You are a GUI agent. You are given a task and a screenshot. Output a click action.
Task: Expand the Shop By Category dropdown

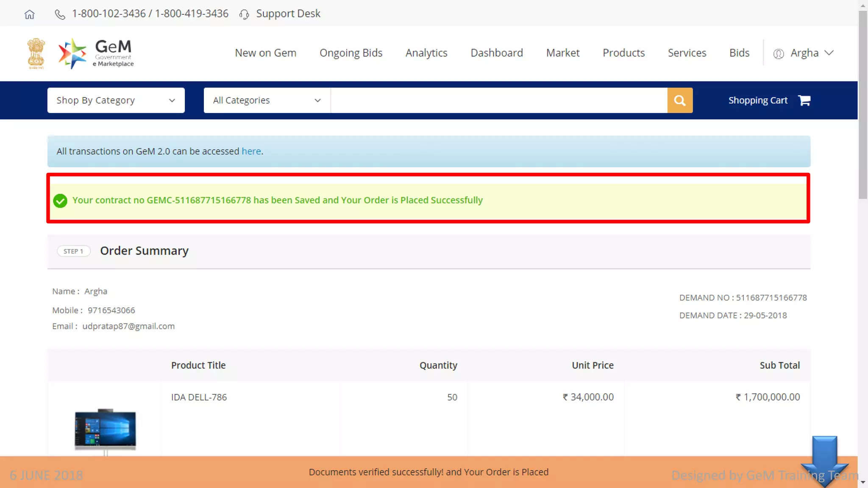[116, 100]
